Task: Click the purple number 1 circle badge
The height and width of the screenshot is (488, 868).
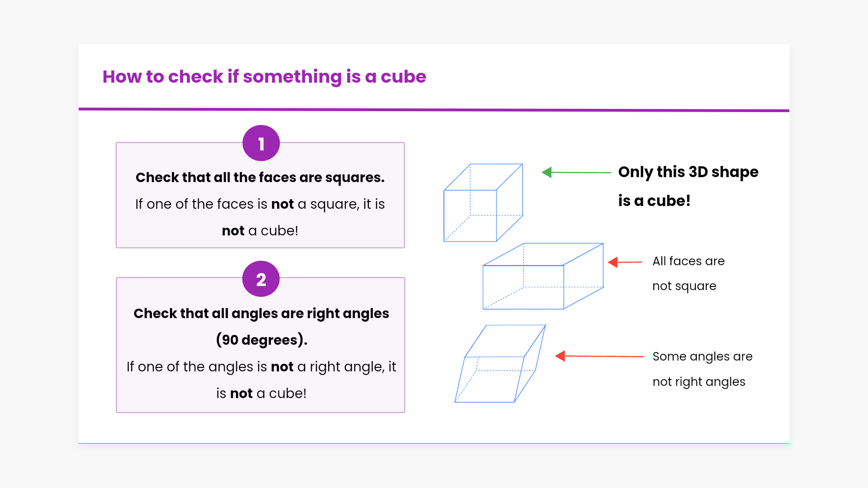Action: [x=261, y=143]
